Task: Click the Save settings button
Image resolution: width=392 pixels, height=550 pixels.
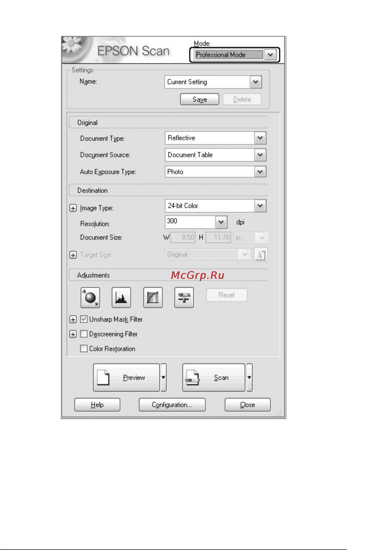Action: pyautogui.click(x=200, y=100)
